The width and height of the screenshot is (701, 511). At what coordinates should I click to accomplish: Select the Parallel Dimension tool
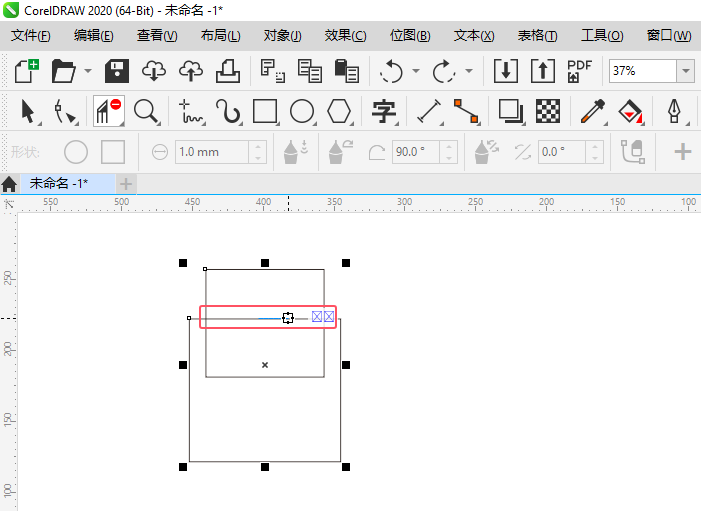click(x=429, y=111)
